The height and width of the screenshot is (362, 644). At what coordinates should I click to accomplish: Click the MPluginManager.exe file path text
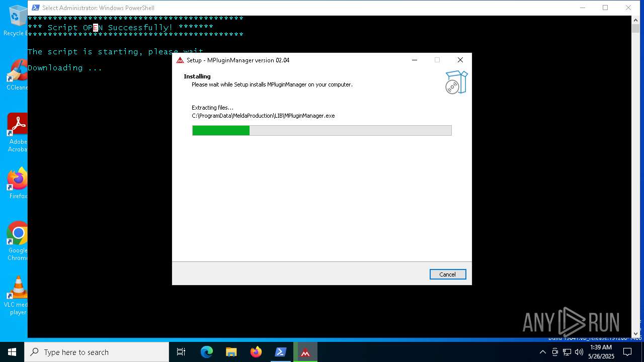click(263, 116)
